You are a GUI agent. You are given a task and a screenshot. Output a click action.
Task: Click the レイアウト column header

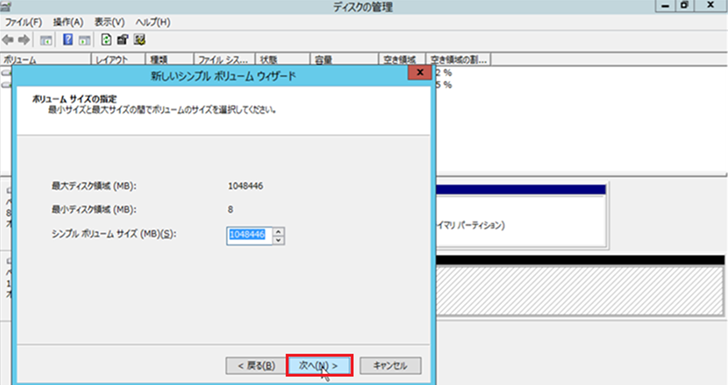[x=118, y=59]
